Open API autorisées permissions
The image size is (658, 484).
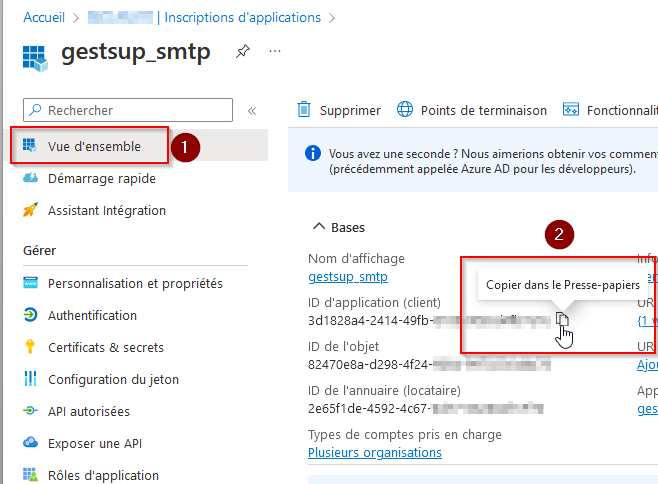(89, 411)
